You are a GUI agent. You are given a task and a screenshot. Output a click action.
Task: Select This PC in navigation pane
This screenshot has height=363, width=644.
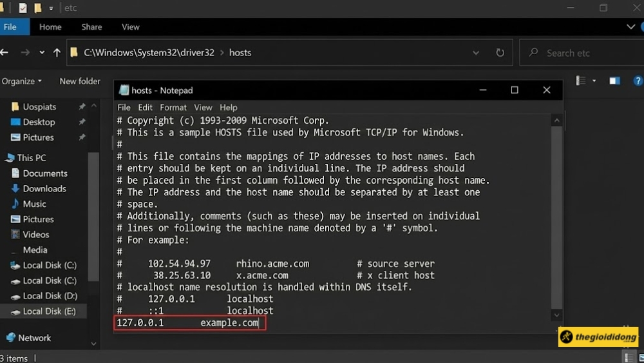[x=31, y=158]
